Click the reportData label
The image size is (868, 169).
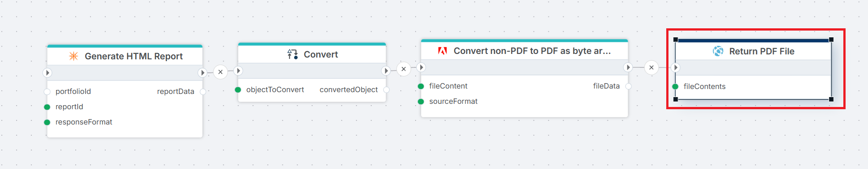click(x=176, y=91)
